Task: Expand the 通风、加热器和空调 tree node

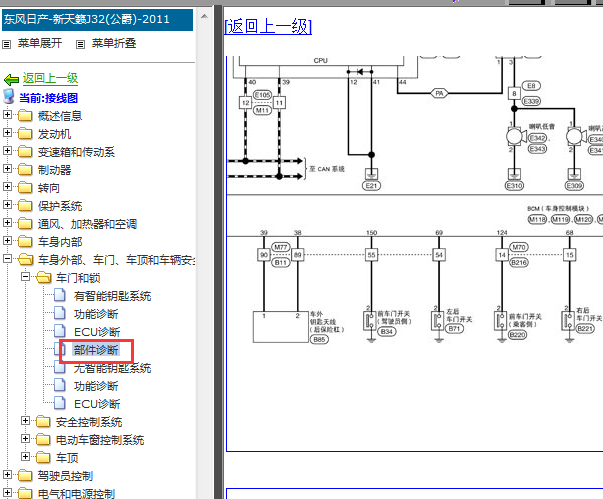Action: coord(7,223)
